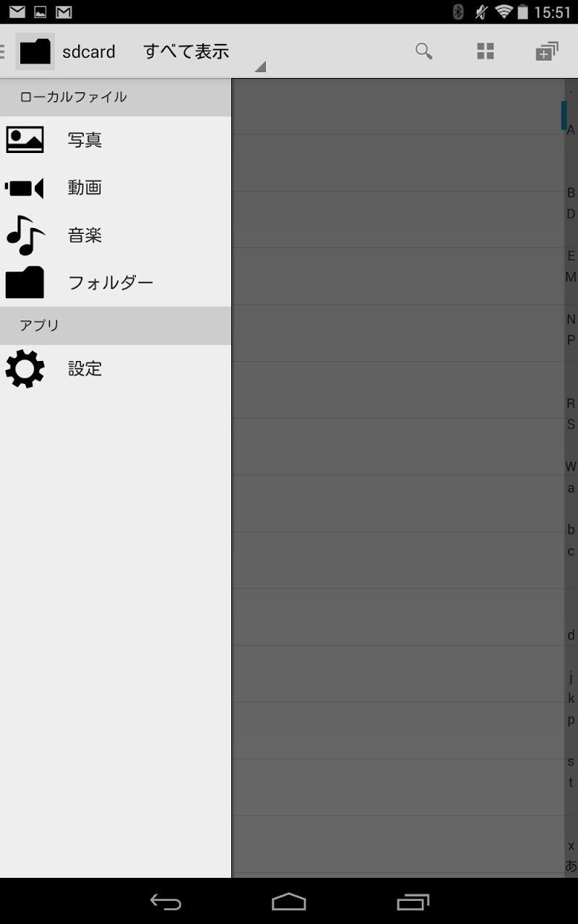
Task: Open the フォルダー folder icon
Action: (x=25, y=282)
